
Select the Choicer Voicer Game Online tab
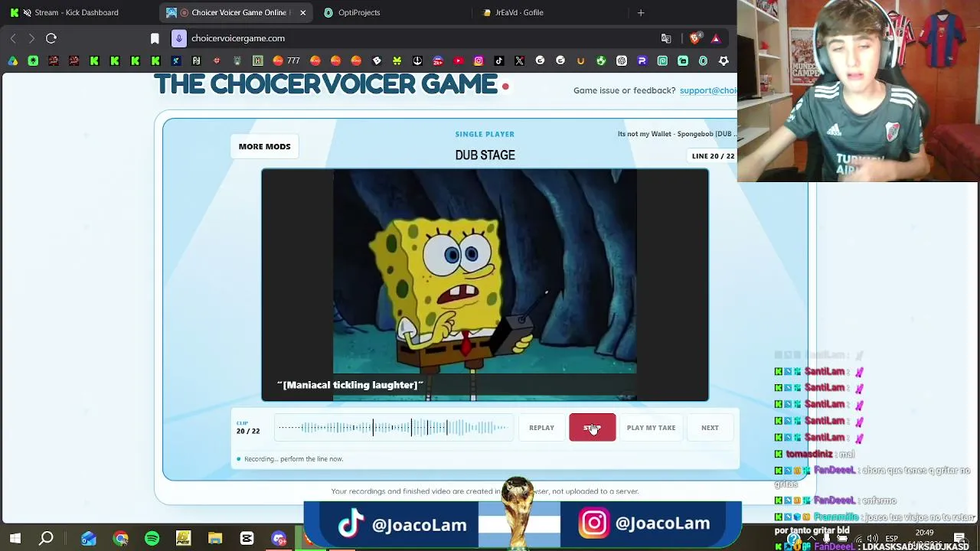coord(236,12)
